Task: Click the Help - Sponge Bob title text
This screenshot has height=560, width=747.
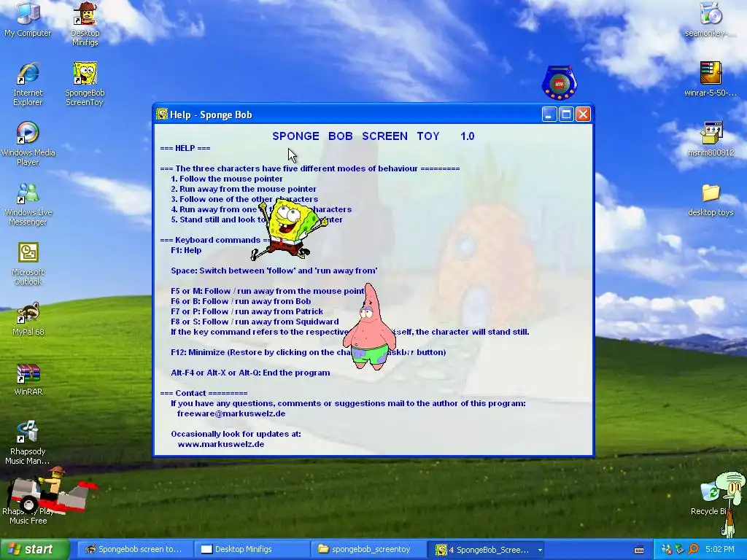Action: tap(211, 114)
